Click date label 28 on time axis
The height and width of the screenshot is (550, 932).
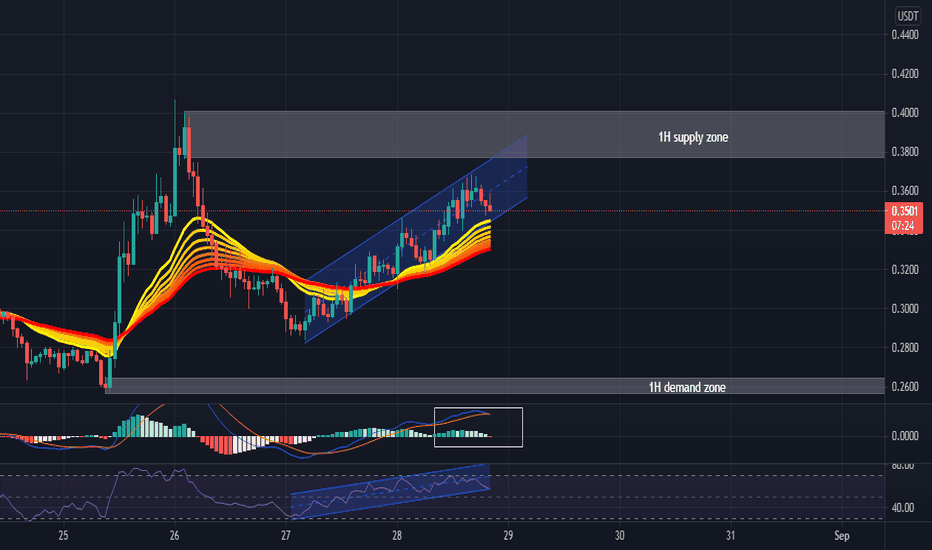click(x=396, y=536)
